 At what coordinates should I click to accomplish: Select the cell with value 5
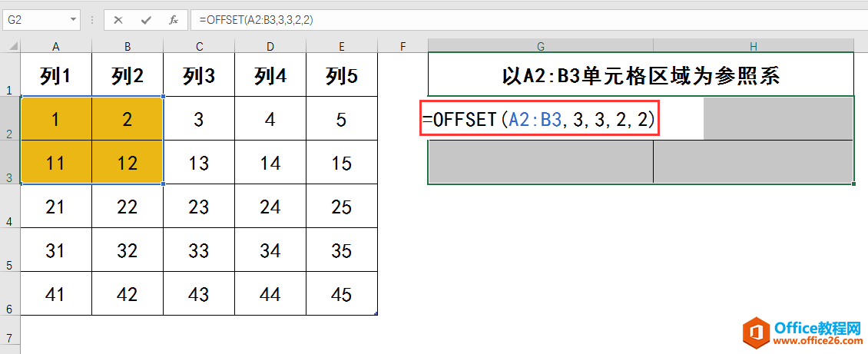point(342,118)
